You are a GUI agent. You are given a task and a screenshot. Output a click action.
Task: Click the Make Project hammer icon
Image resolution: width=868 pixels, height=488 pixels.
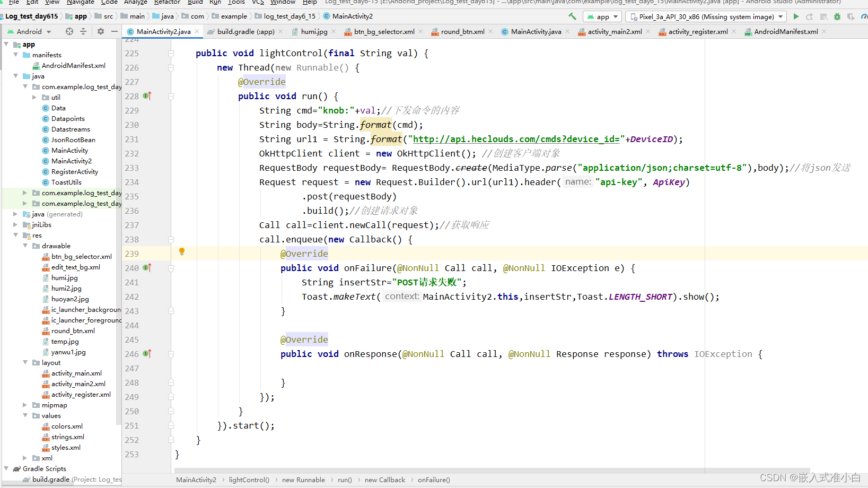click(572, 16)
